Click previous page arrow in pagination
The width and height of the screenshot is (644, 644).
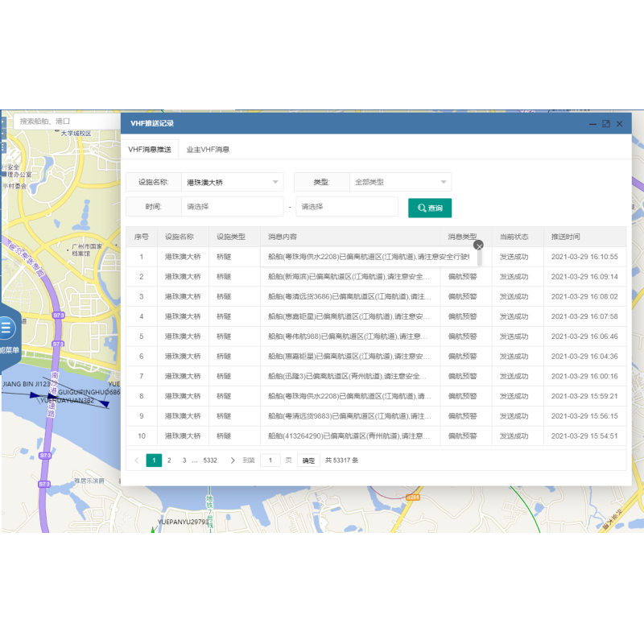[137, 460]
